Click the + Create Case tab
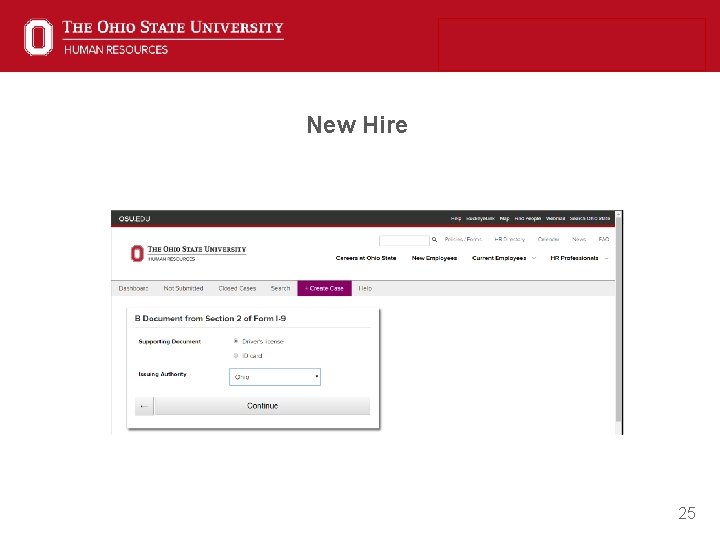Image resolution: width=720 pixels, height=540 pixels. point(324,288)
